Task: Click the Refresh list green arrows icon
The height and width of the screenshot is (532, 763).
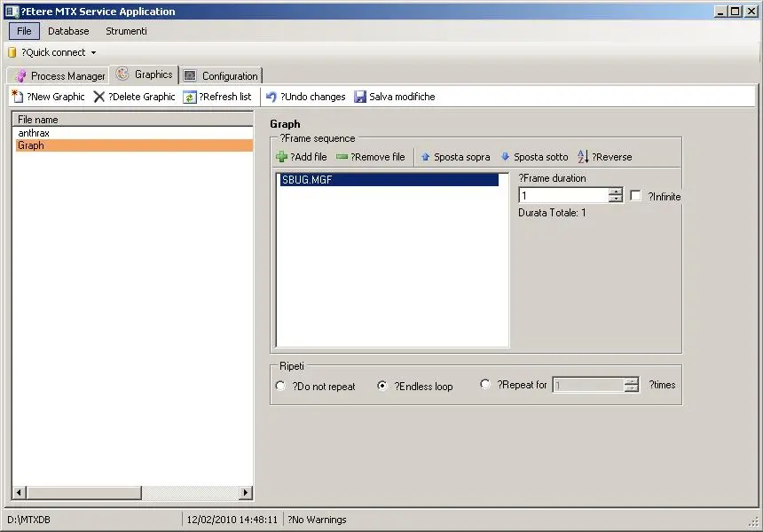Action: (x=189, y=98)
